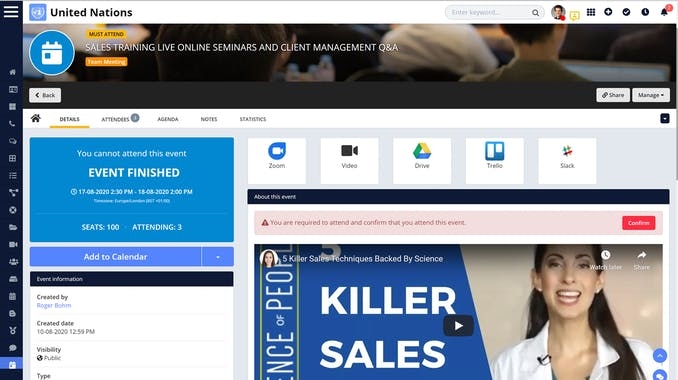Open the Add to Calendar dropdown arrow
The height and width of the screenshot is (380, 678).
click(x=217, y=257)
